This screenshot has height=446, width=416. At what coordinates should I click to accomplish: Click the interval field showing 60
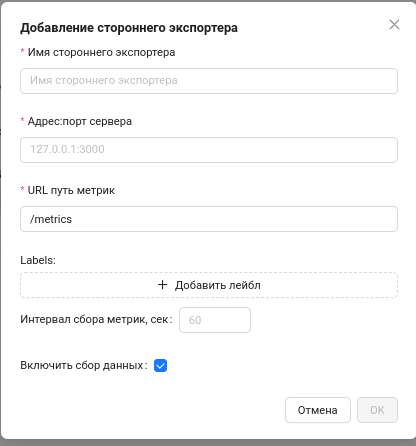(215, 320)
